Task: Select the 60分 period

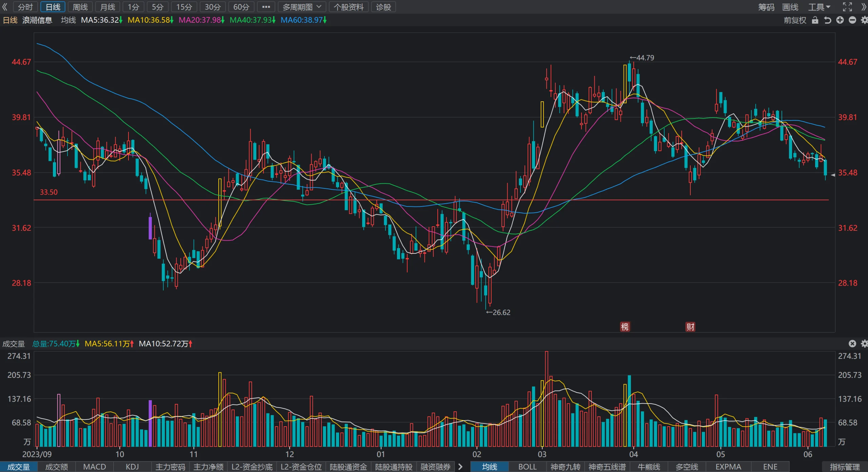Action: click(241, 7)
